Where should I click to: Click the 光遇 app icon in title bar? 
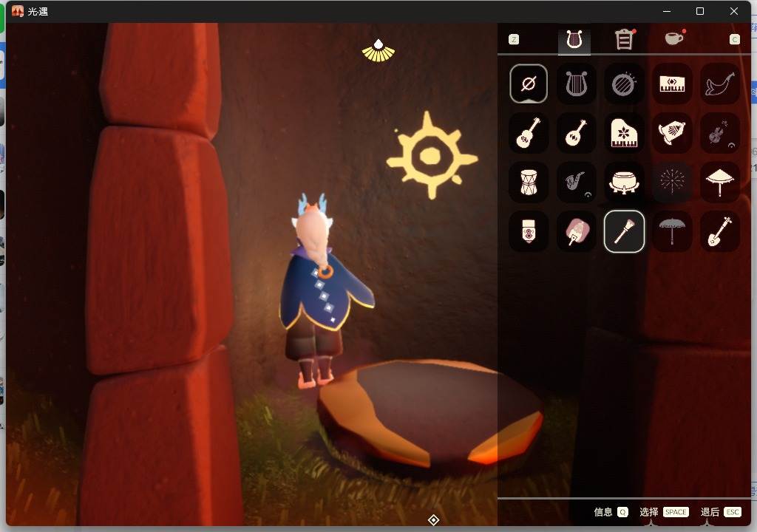point(18,11)
